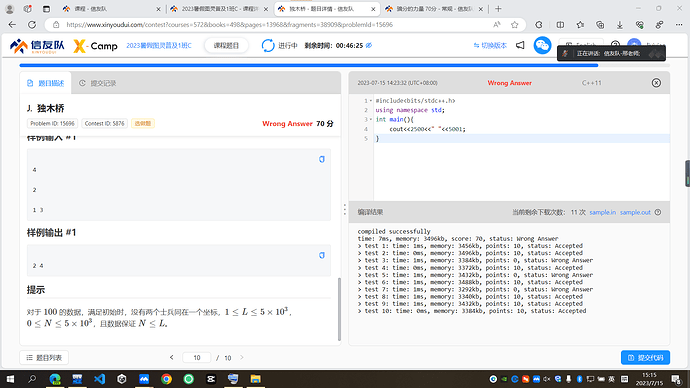
Task: Open Windows taskbar search
Action: [x=32, y=379]
